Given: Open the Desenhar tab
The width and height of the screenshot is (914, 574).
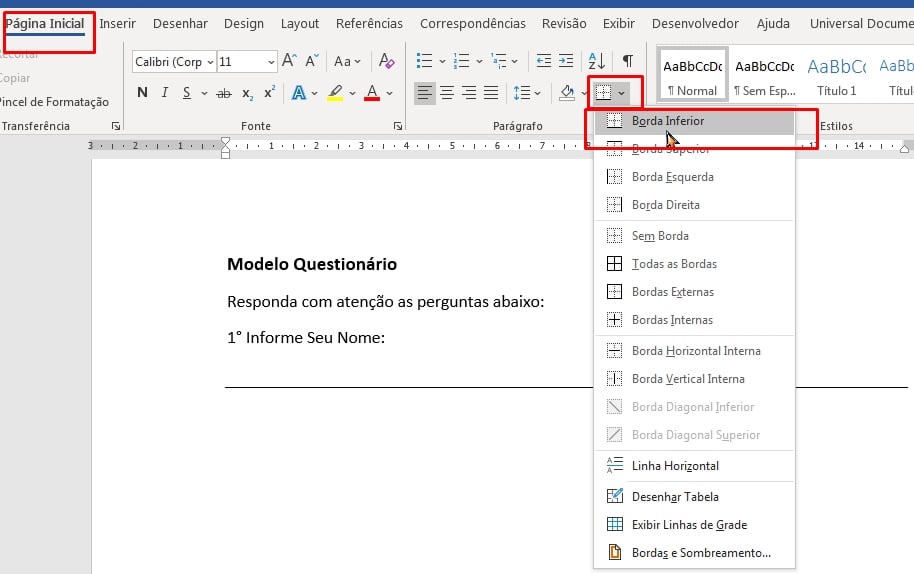Looking at the screenshot, I should tap(180, 23).
